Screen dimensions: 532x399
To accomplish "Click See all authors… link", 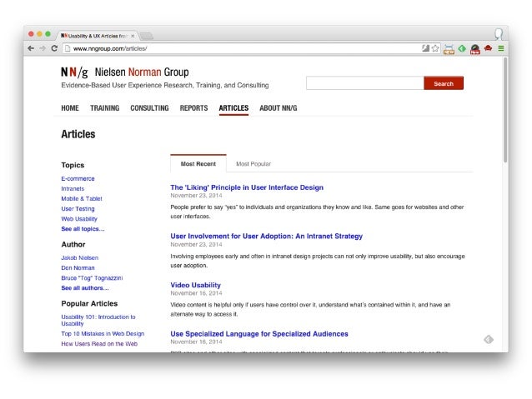I will tap(85, 288).
